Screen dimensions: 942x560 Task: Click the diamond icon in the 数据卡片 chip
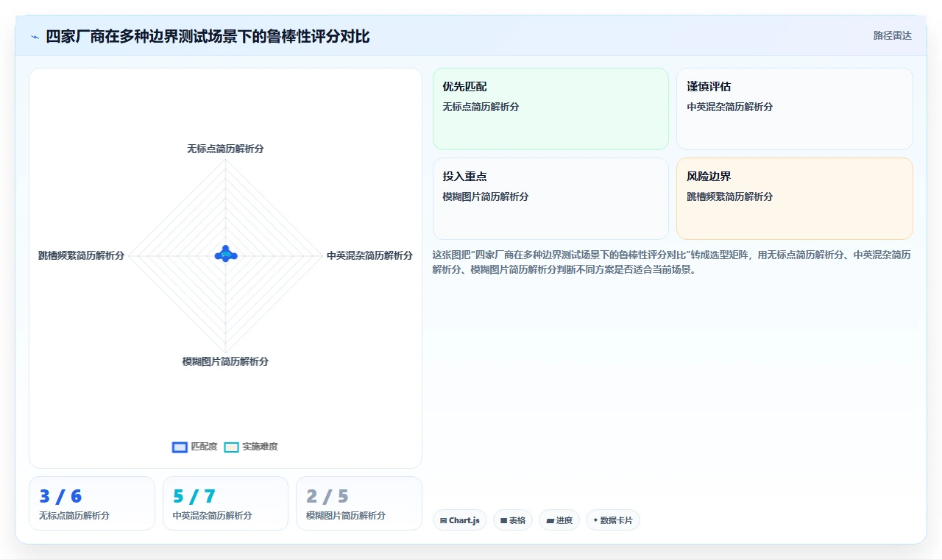pyautogui.click(x=595, y=520)
